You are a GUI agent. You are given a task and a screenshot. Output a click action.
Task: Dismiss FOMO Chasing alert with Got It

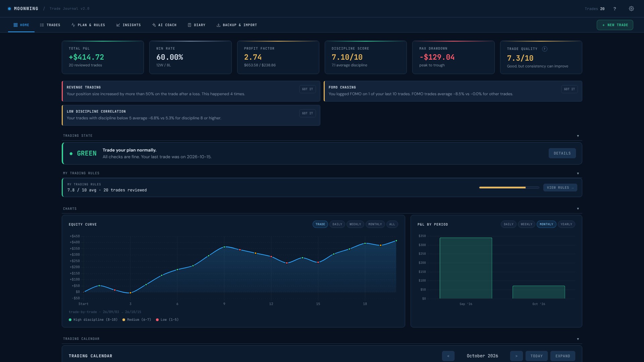[x=569, y=89]
